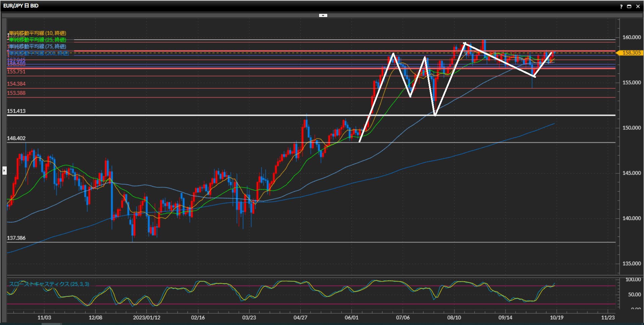This screenshot has width=644, height=325.
Task: Select the green 25-period moving average label
Action: [x=38, y=40]
